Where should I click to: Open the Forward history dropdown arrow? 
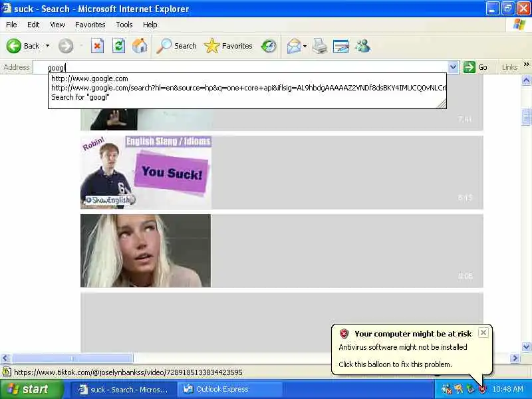coord(81,46)
